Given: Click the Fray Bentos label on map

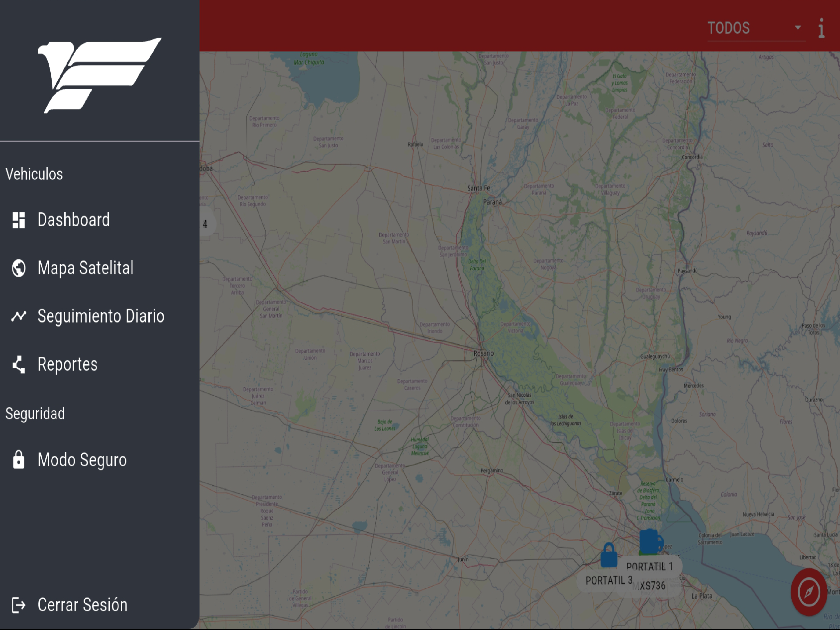Looking at the screenshot, I should click(x=671, y=369).
